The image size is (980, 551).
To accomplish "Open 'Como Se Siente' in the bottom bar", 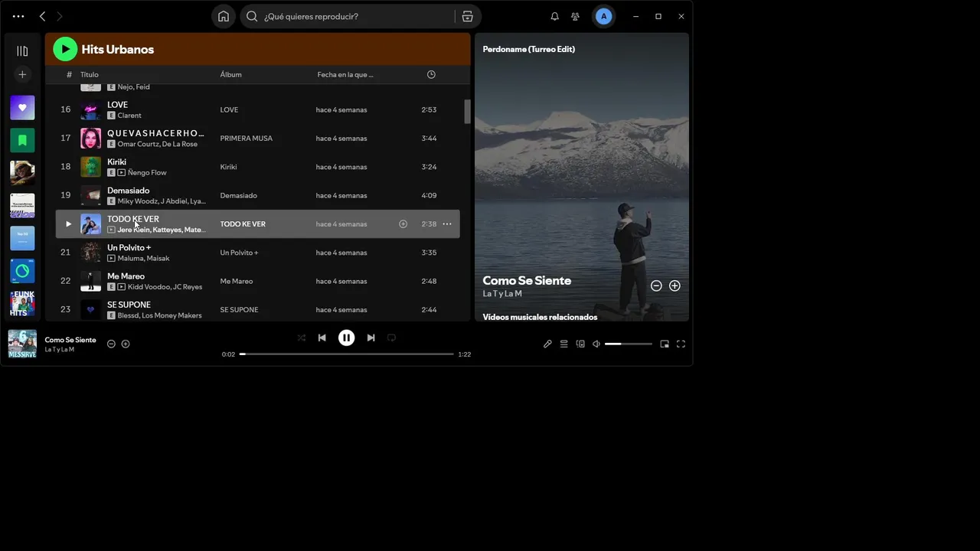I will [x=70, y=340].
